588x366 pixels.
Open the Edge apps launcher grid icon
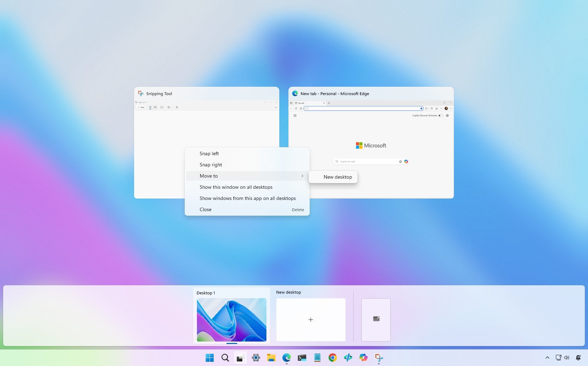click(295, 115)
